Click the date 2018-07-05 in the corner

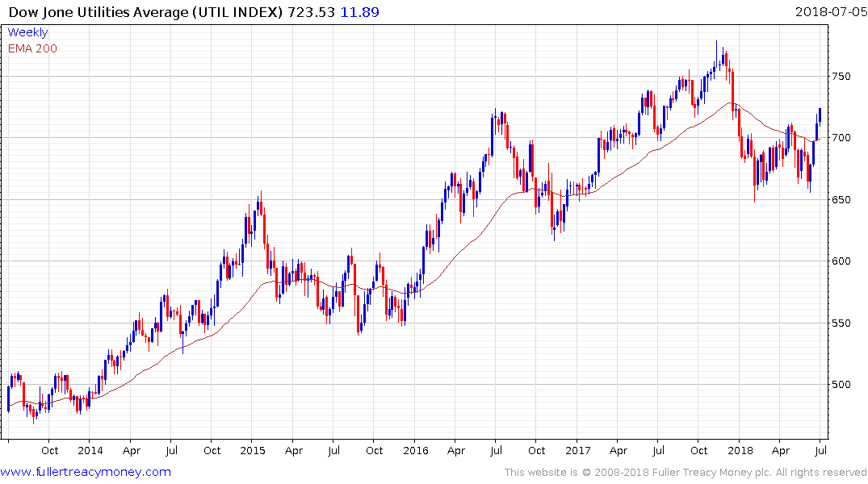click(829, 12)
